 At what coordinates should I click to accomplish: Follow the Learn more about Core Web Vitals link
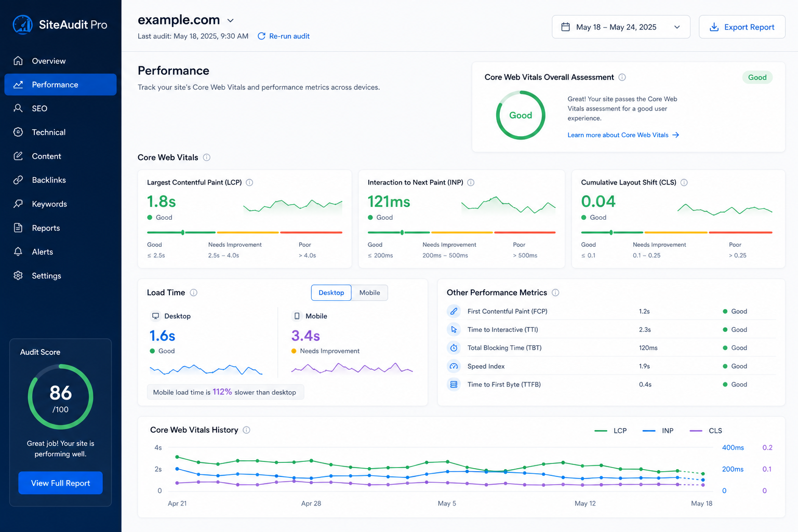click(623, 135)
